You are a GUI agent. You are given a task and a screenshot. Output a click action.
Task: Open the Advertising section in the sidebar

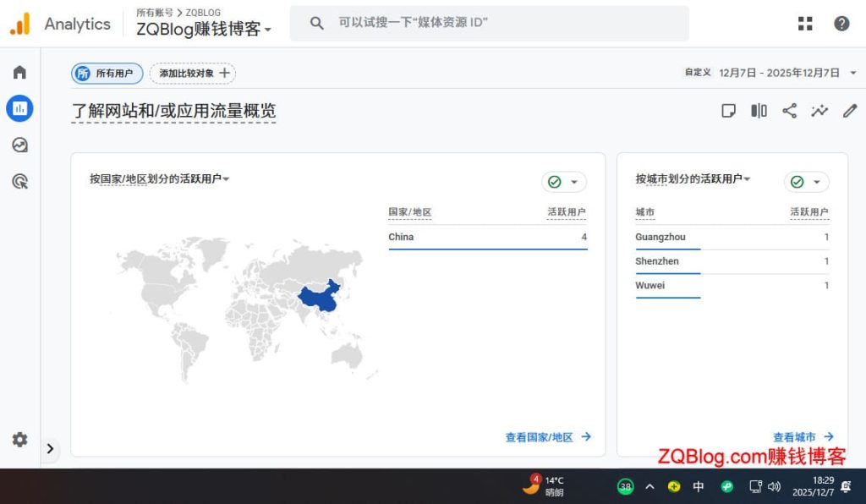(x=19, y=180)
